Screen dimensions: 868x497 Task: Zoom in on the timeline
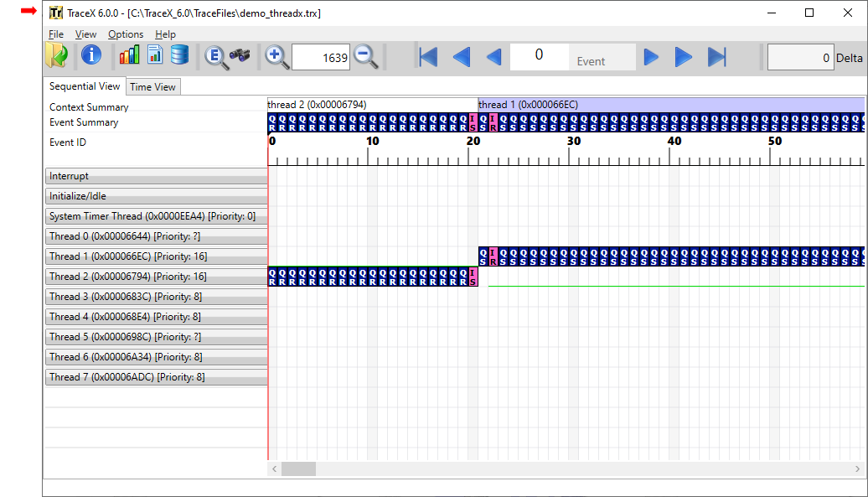click(276, 56)
